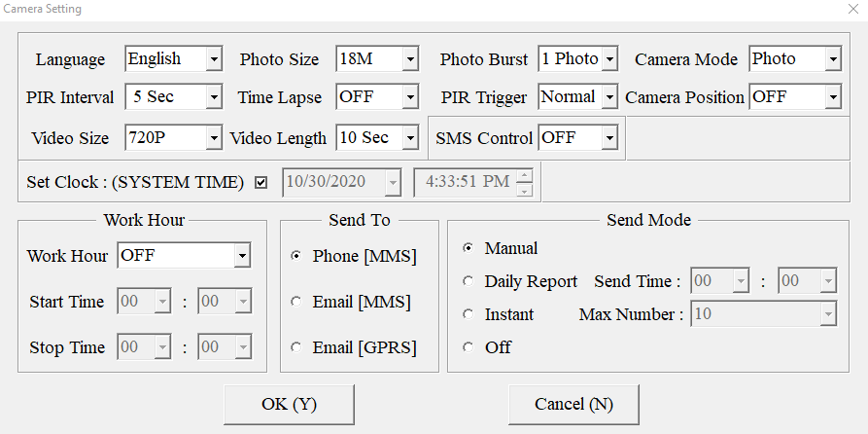Open the Camera Mode dropdown
868x434 pixels.
(795, 58)
